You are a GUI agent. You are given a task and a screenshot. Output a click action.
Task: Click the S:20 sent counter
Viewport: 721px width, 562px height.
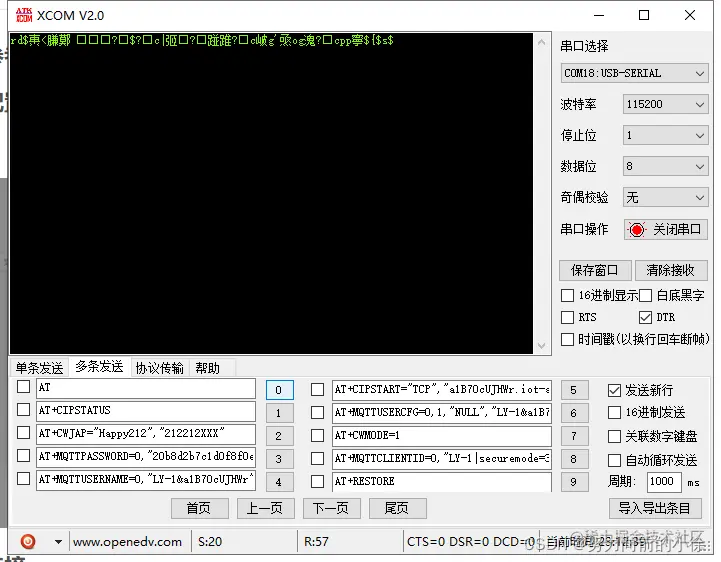(x=210, y=542)
